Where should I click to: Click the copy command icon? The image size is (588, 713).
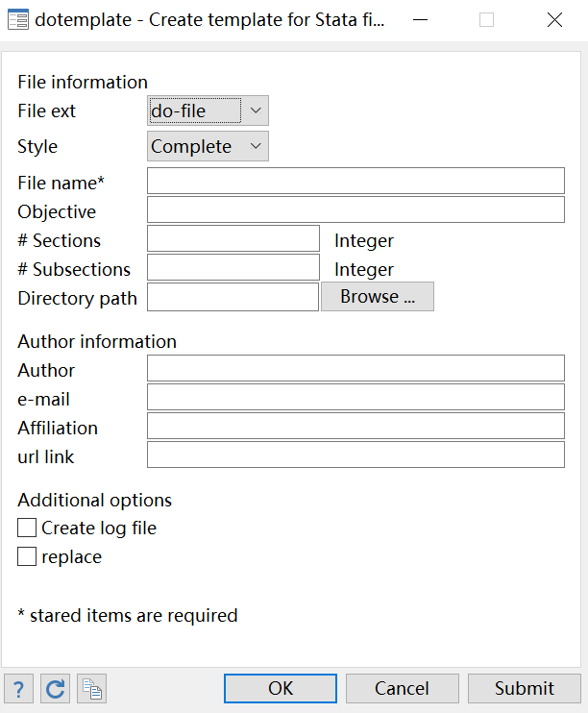click(x=92, y=688)
